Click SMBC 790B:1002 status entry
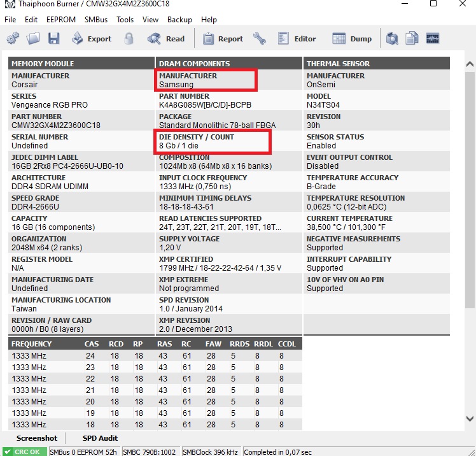 pos(150,452)
